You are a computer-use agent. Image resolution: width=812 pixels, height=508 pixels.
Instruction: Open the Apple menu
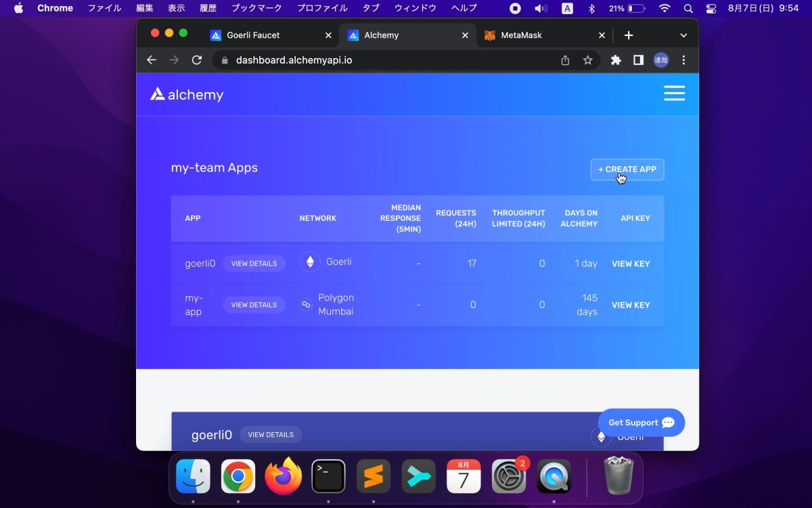(18, 8)
